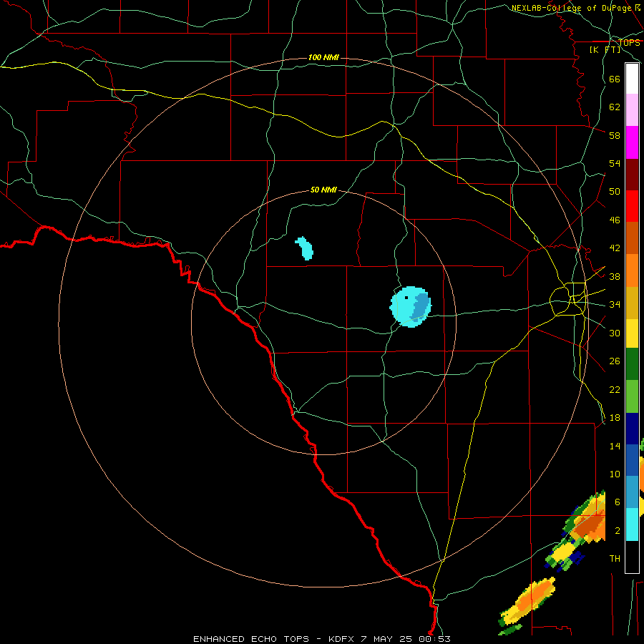644x644 pixels.
Task: Click the legend label 'TH'
Action: (x=615, y=559)
